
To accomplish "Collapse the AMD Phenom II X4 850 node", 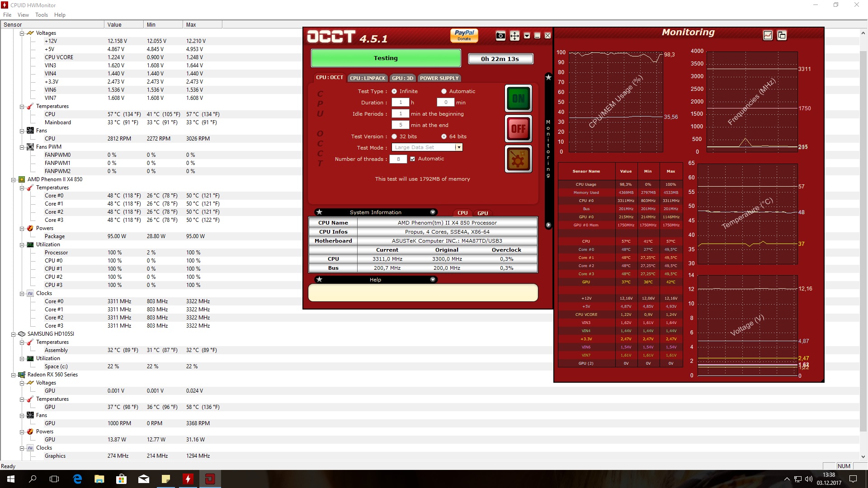I will (x=14, y=179).
